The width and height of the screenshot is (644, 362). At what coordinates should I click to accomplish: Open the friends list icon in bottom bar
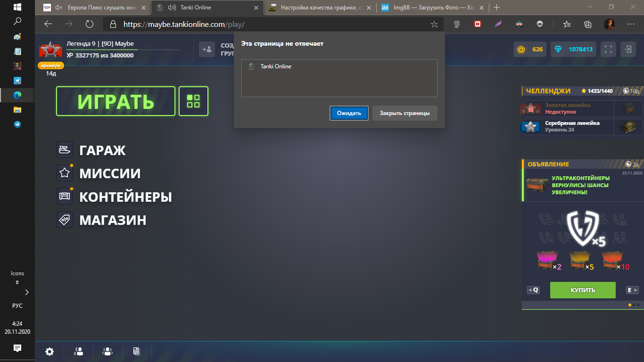[79, 351]
